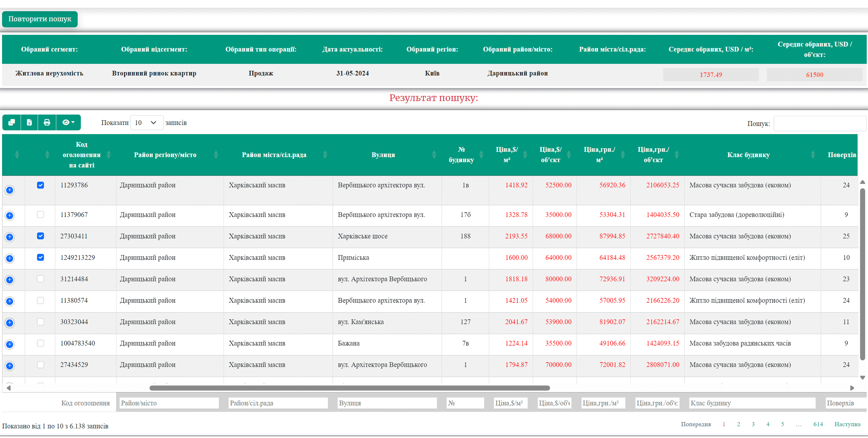Uncheck the checkbox for listing 1249213229

point(41,258)
